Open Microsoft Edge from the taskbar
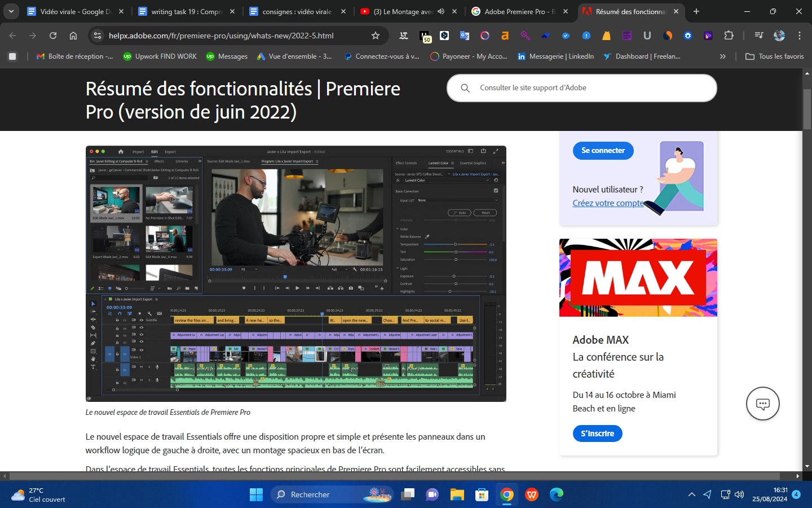The image size is (812, 508). tap(557, 495)
